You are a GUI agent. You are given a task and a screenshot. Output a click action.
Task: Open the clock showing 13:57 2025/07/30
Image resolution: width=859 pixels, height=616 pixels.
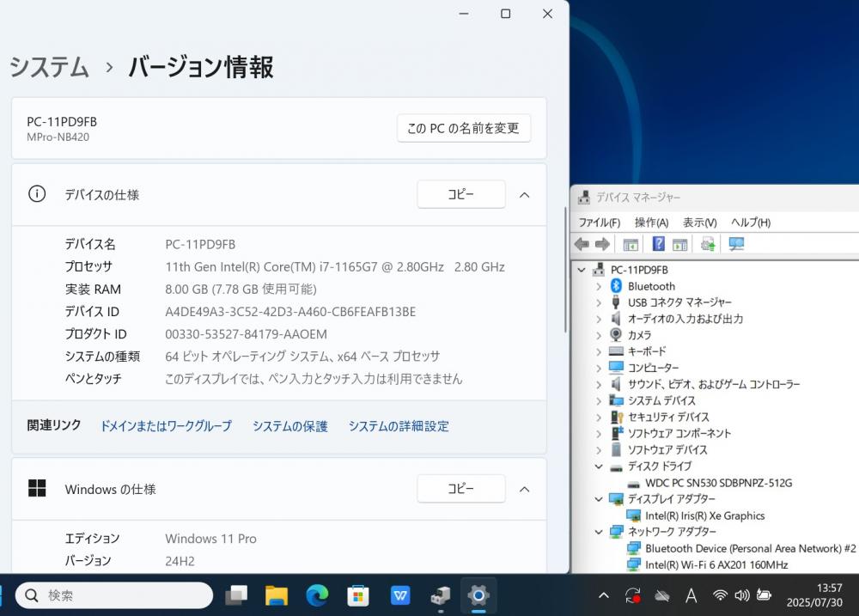click(814, 595)
